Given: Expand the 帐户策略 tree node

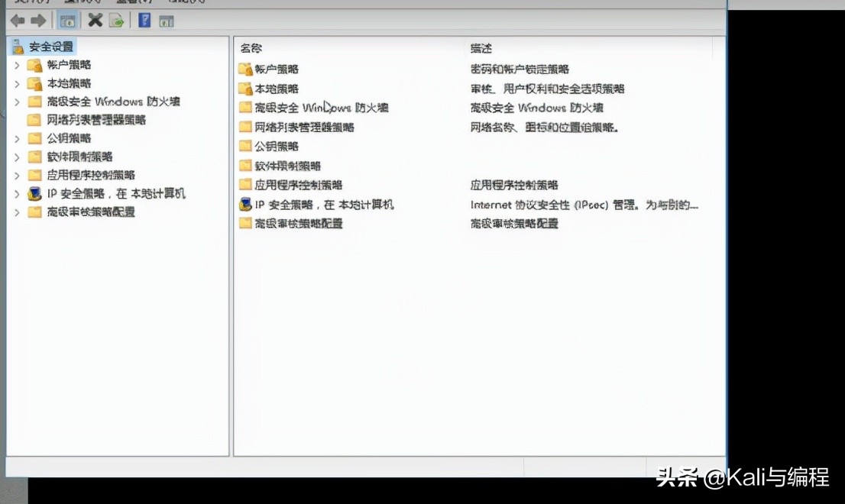Looking at the screenshot, I should pyautogui.click(x=17, y=65).
